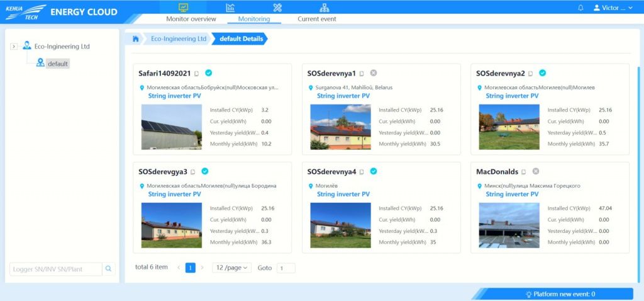Open the SOSderevnya2 plant title
The image size is (644, 301).
click(x=500, y=73)
